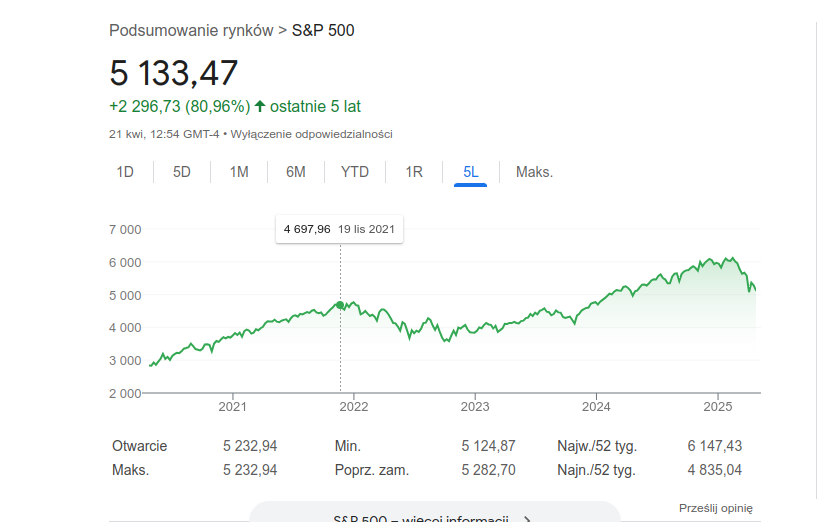Viewport: 827px width, 522px height.
Task: Show the 1M chart period
Action: click(239, 172)
